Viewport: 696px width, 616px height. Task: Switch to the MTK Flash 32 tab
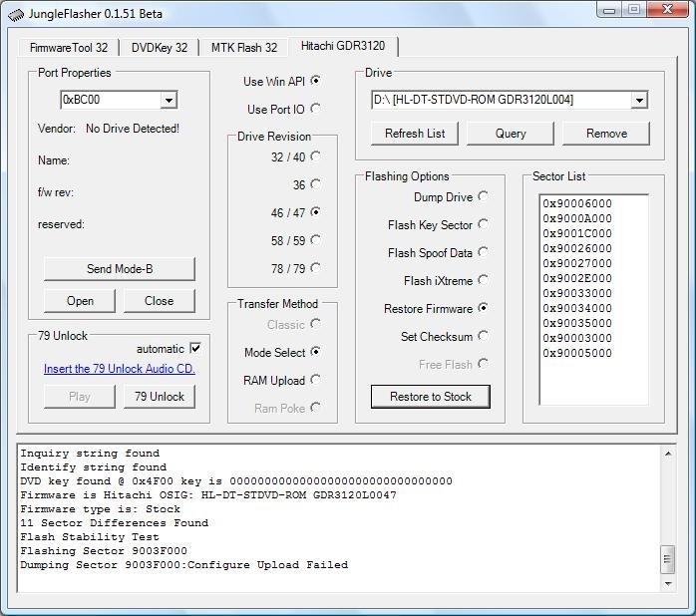point(244,48)
